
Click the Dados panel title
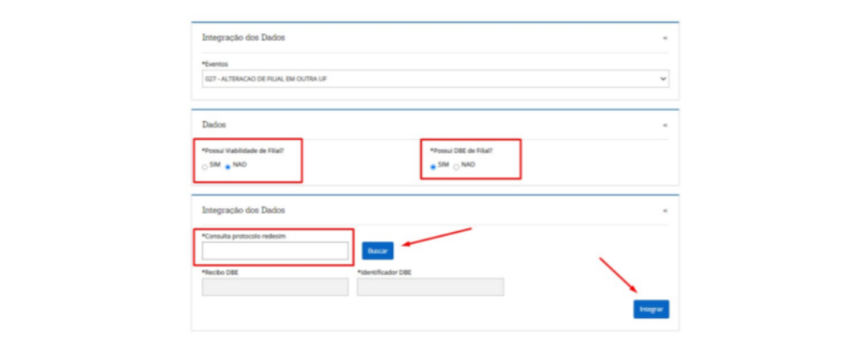pyautogui.click(x=214, y=125)
